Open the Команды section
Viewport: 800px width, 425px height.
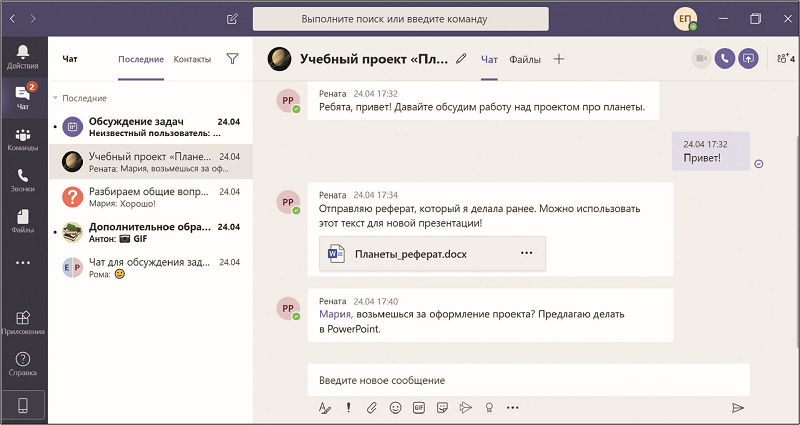23,140
